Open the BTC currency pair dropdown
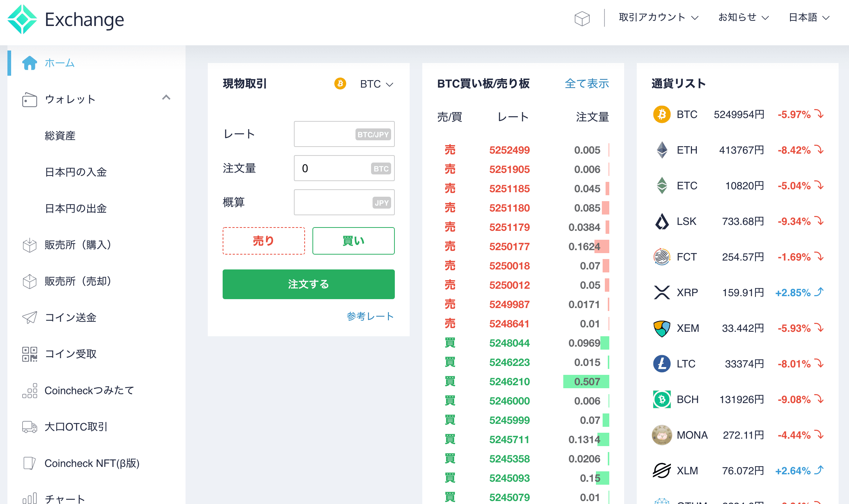 click(x=376, y=84)
